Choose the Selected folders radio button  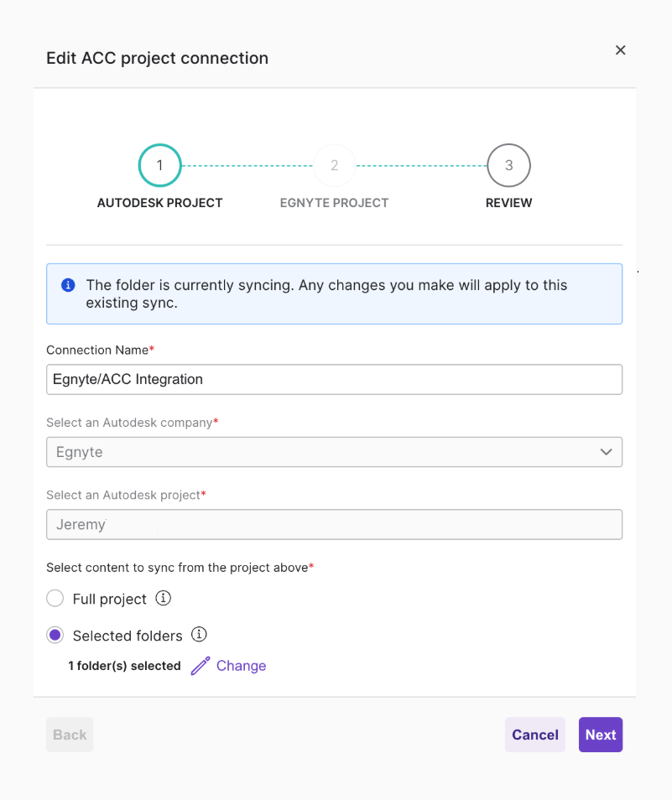pyautogui.click(x=55, y=636)
